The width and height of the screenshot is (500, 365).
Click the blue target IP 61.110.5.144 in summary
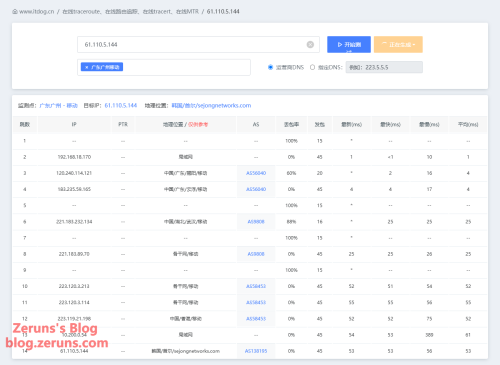[121, 106]
